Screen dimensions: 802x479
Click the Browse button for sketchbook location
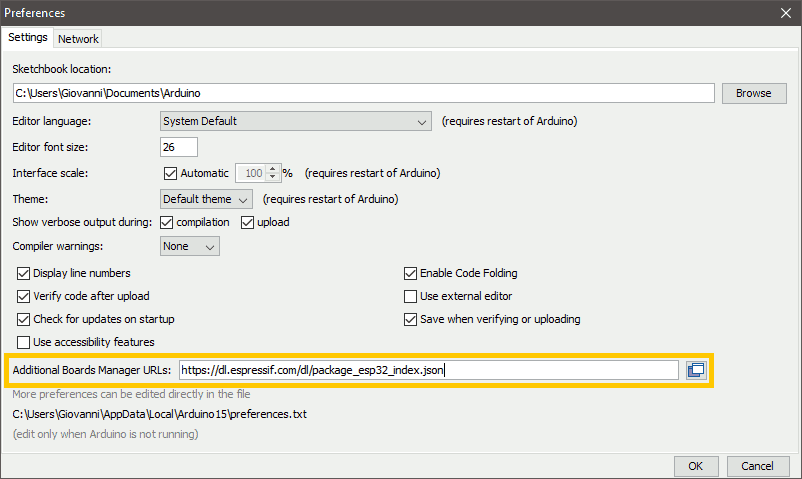point(754,93)
